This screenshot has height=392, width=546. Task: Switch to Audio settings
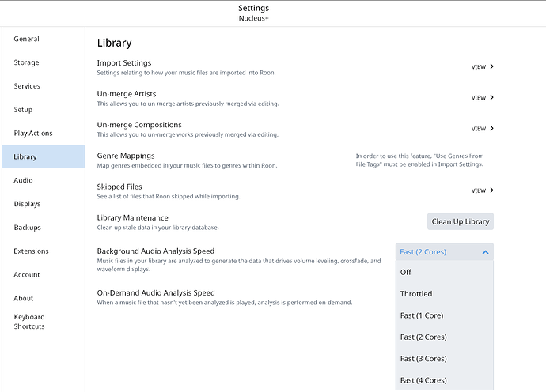[44, 180]
